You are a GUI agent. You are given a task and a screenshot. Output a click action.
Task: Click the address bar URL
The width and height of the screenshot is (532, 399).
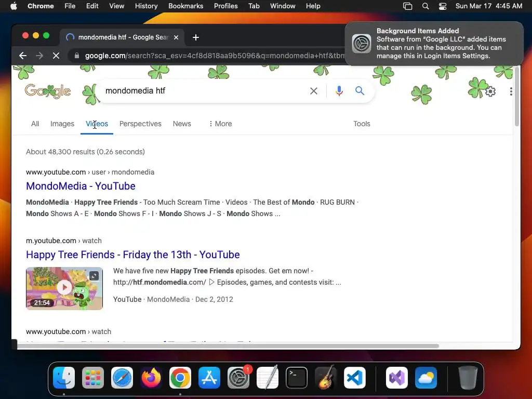click(x=215, y=56)
